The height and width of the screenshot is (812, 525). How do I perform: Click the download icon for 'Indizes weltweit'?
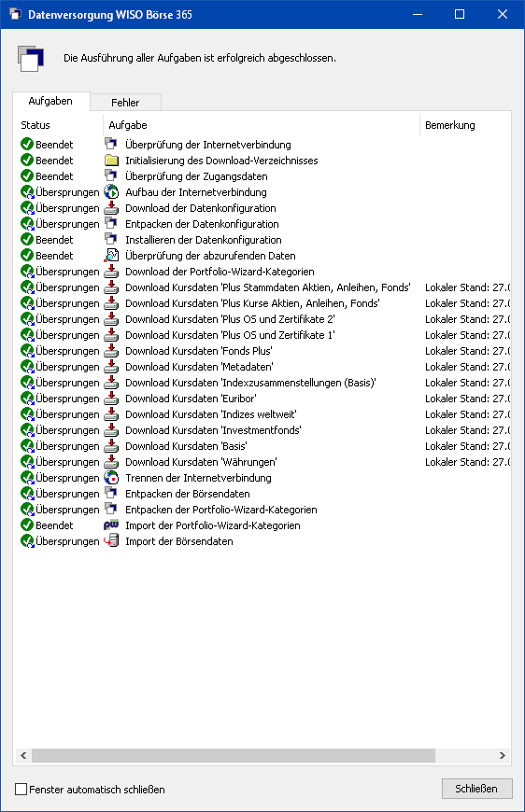(111, 414)
